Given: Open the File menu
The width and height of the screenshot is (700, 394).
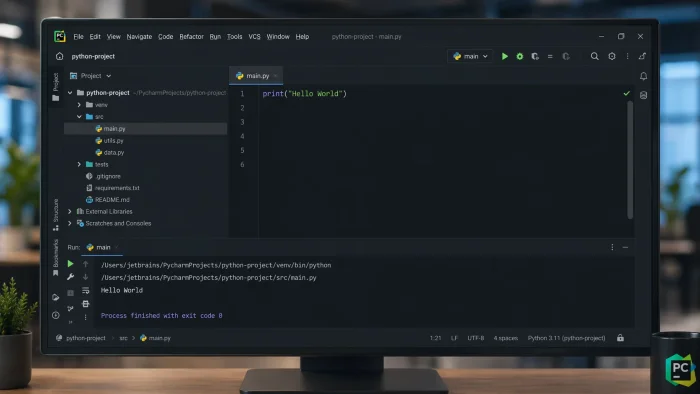Looking at the screenshot, I should [x=79, y=37].
